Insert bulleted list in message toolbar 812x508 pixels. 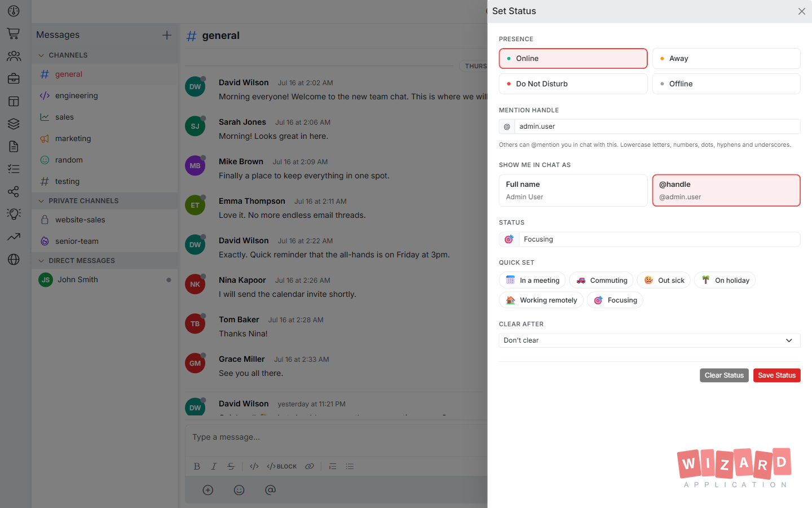click(x=350, y=466)
